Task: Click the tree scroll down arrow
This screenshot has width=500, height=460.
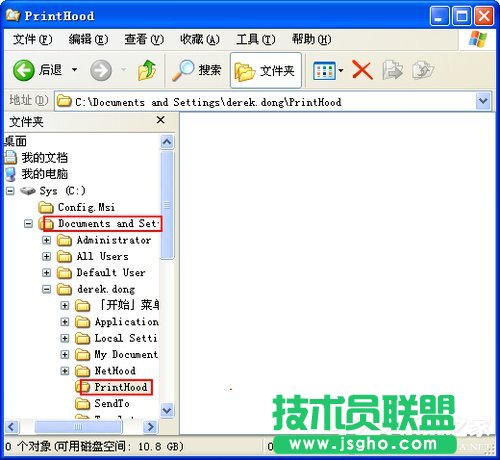Action: tap(167, 410)
